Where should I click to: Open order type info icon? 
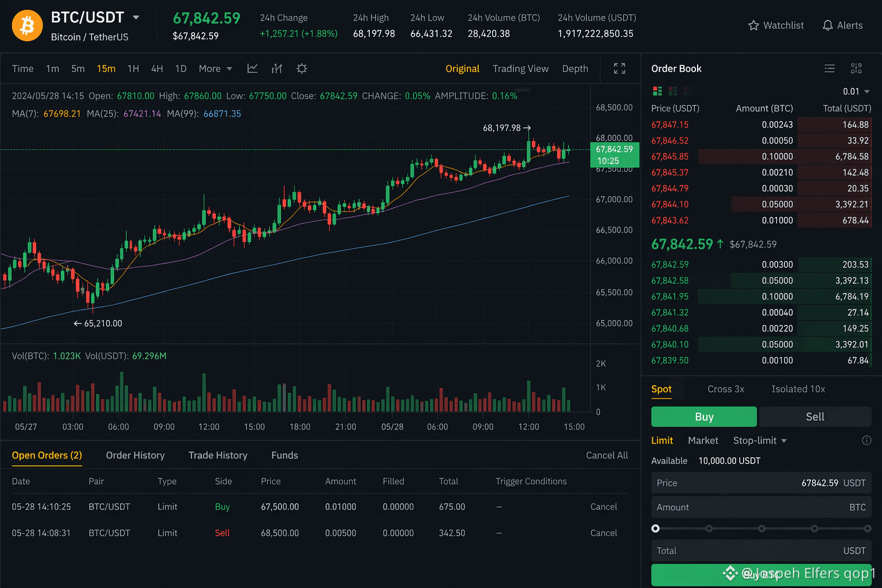click(x=866, y=440)
